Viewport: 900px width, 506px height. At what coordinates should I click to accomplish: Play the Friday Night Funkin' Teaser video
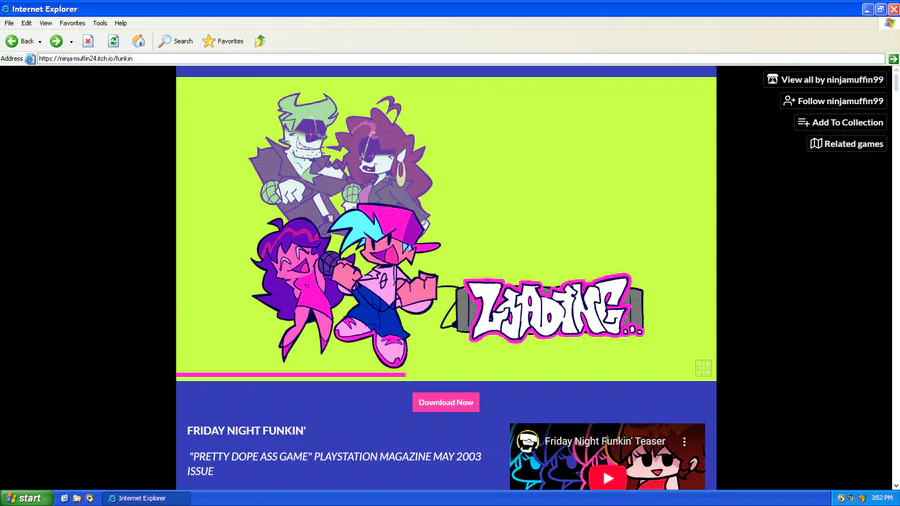[x=608, y=478]
